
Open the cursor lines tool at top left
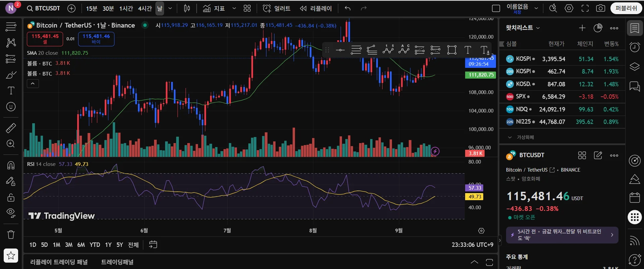[11, 27]
